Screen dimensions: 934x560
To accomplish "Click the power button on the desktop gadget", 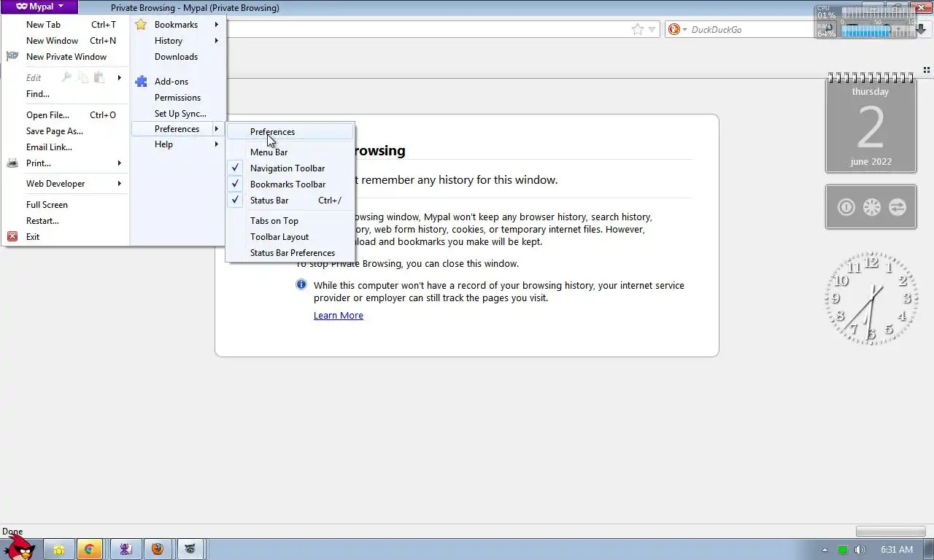I will [x=846, y=207].
